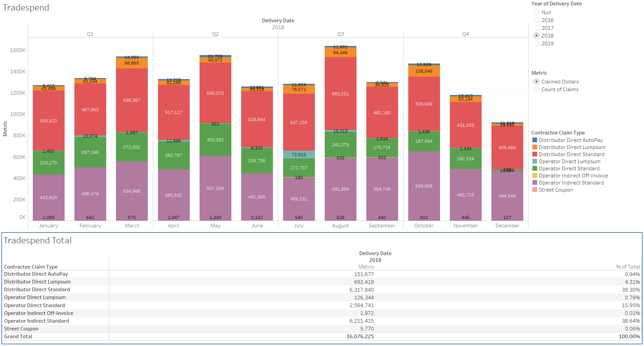This screenshot has width=644, height=346.
Task: Click the Q3 quarter header
Action: click(340, 34)
